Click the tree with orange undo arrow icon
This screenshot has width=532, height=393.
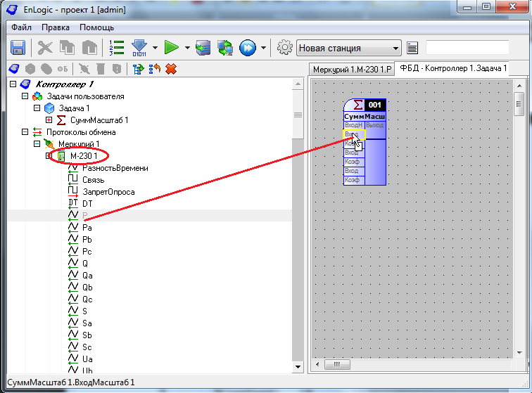(x=155, y=69)
